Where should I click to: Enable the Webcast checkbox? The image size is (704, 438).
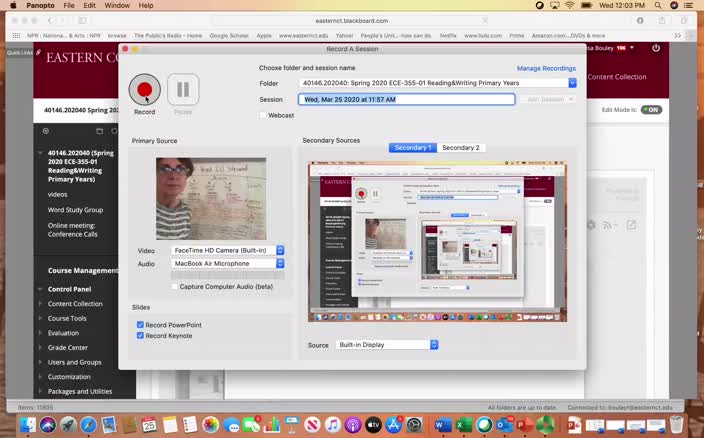tap(263, 115)
